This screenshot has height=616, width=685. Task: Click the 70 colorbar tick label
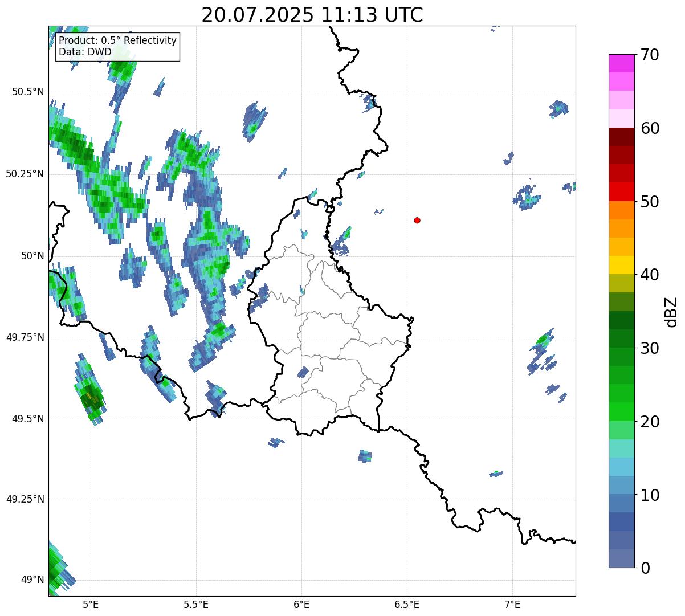click(x=650, y=55)
